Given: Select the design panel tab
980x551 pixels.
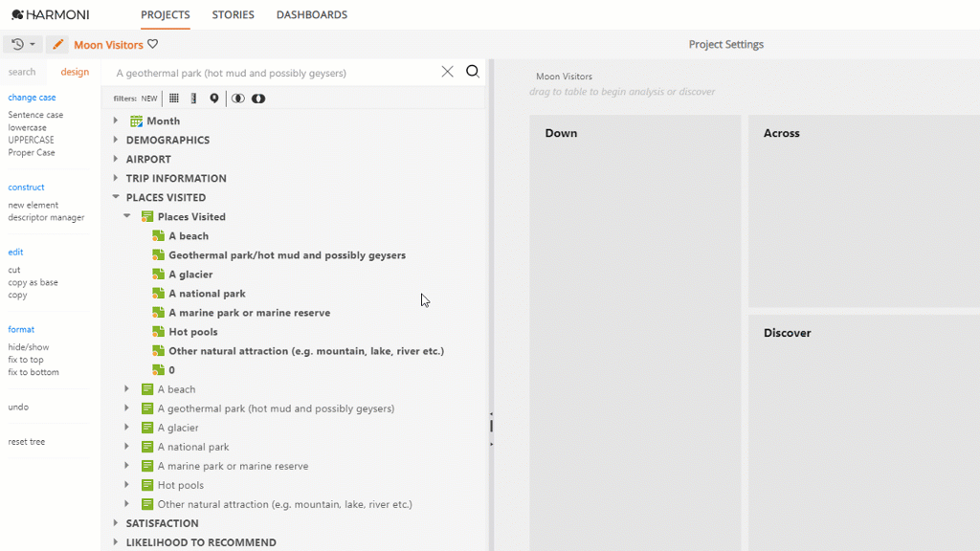Looking at the screenshot, I should coord(75,72).
